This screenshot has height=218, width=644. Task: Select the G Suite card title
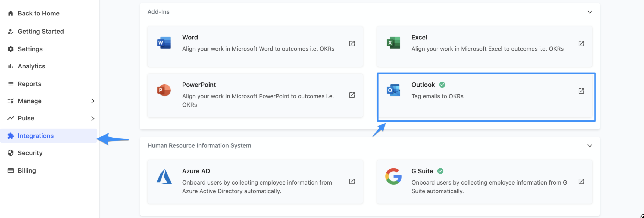pyautogui.click(x=422, y=171)
